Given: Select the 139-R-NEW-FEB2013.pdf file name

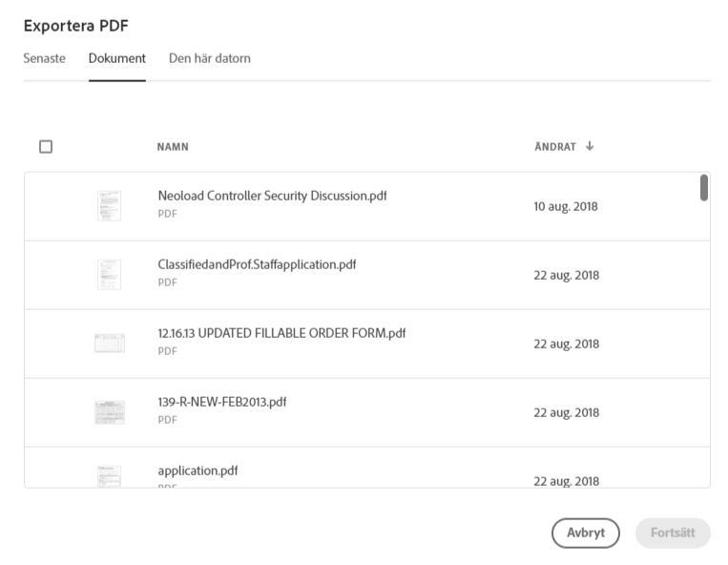Looking at the screenshot, I should [222, 402].
